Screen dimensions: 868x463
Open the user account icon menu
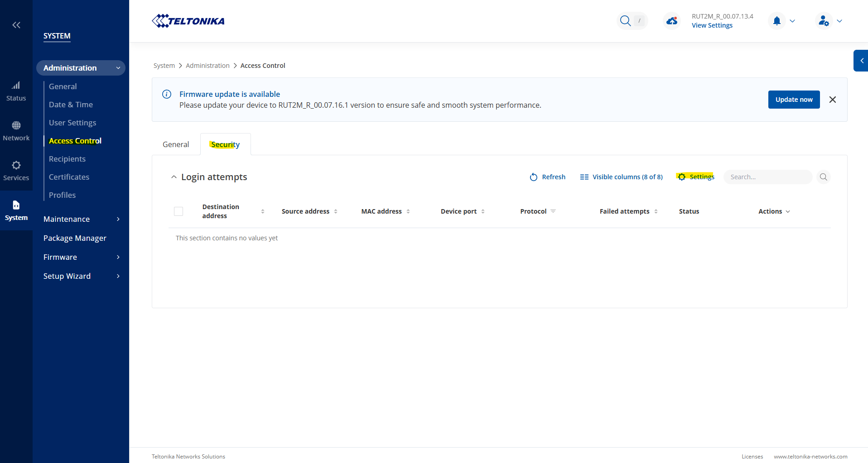[x=824, y=21]
